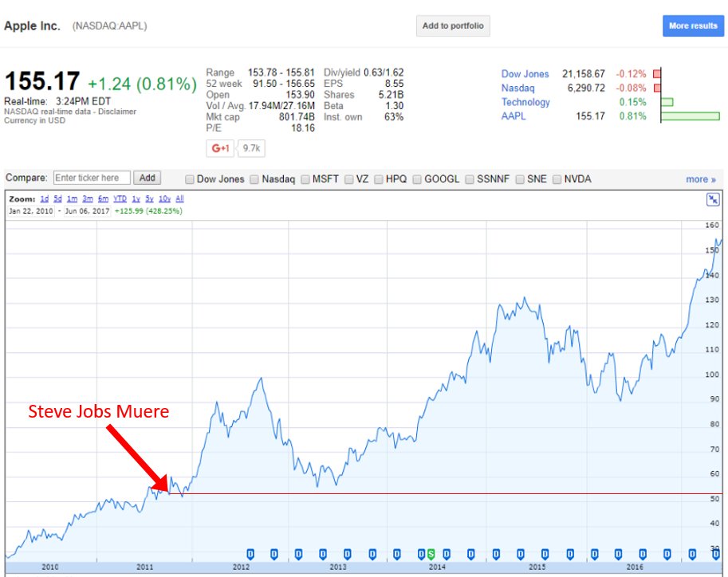
Task: Choose the YTD zoom range
Action: tap(120, 198)
